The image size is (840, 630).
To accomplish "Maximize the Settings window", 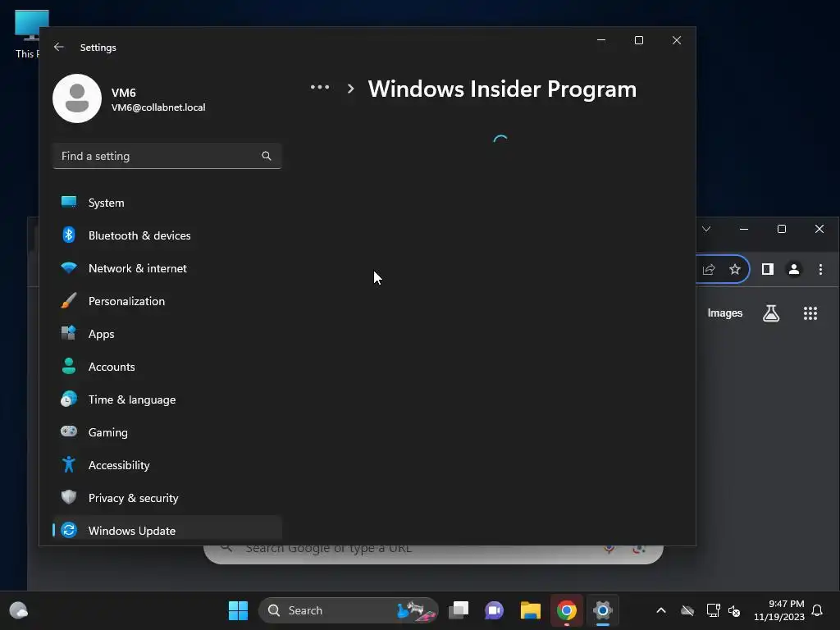I will [638, 40].
